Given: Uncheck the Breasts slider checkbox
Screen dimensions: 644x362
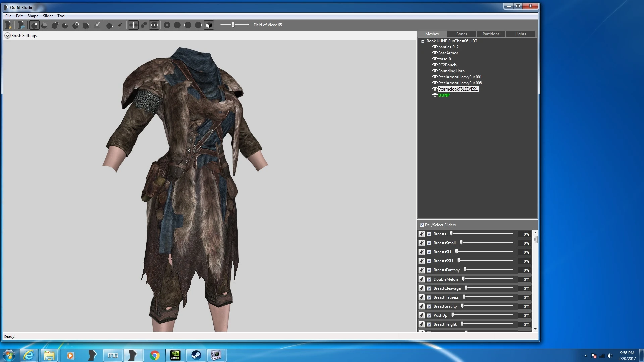Looking at the screenshot, I should [429, 234].
